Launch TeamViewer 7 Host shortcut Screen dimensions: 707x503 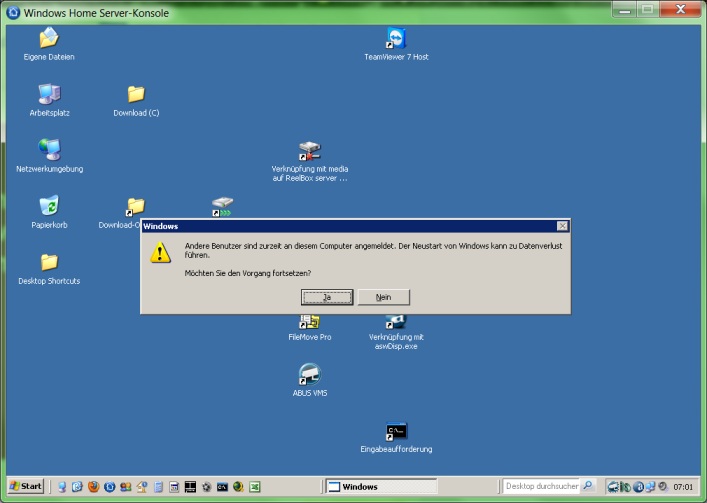396,39
